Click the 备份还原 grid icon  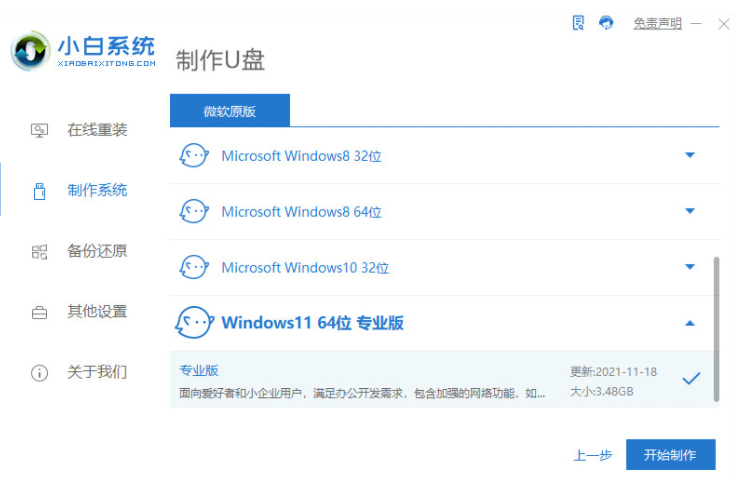pyautogui.click(x=39, y=252)
